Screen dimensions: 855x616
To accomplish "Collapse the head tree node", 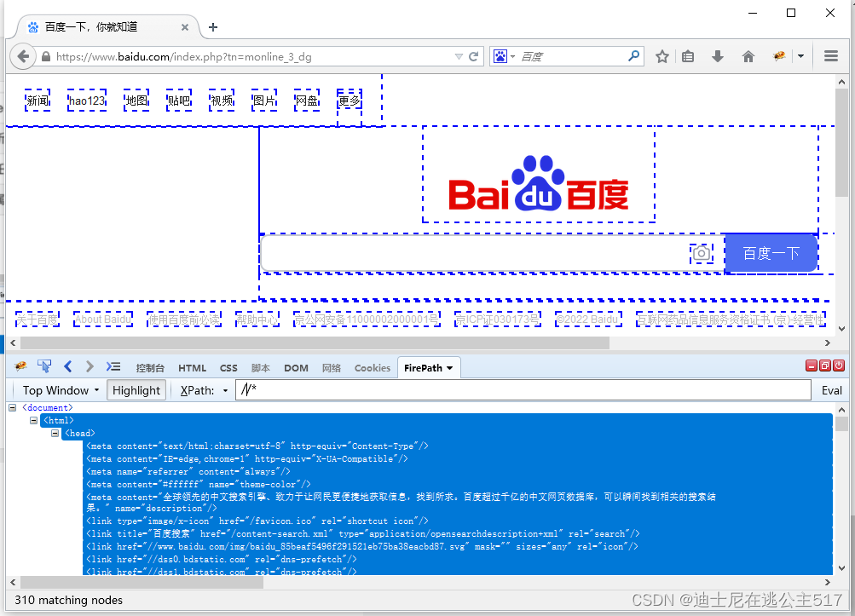I will coord(55,433).
